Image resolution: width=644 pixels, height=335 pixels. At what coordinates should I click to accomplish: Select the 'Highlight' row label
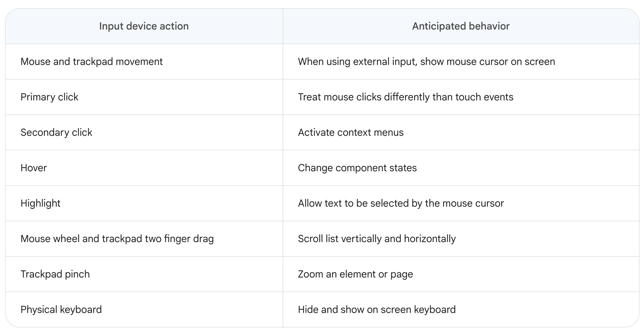(40, 203)
